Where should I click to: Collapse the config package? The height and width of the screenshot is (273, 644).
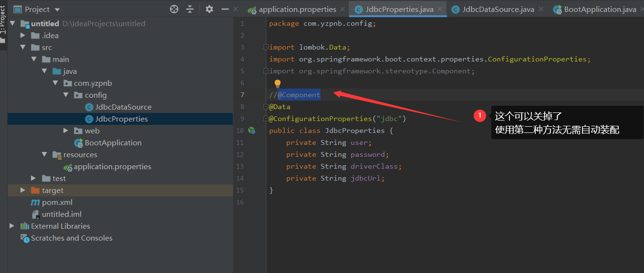(x=66, y=95)
